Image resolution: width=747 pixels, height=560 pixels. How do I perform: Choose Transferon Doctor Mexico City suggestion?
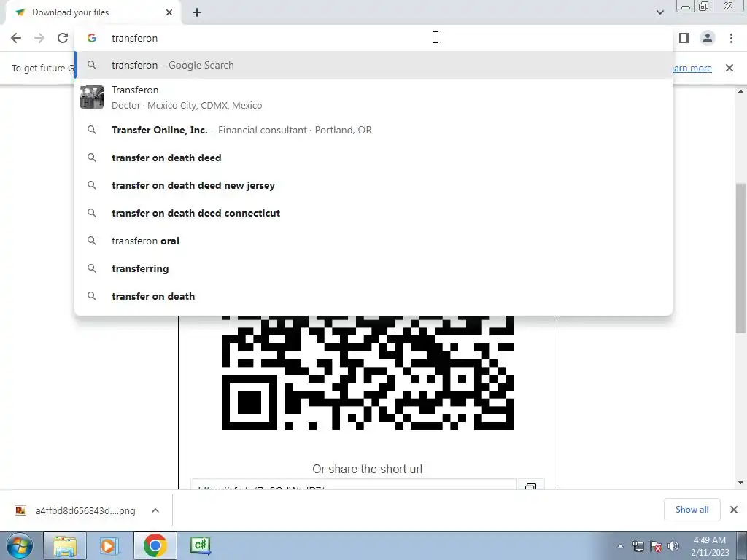(x=373, y=97)
